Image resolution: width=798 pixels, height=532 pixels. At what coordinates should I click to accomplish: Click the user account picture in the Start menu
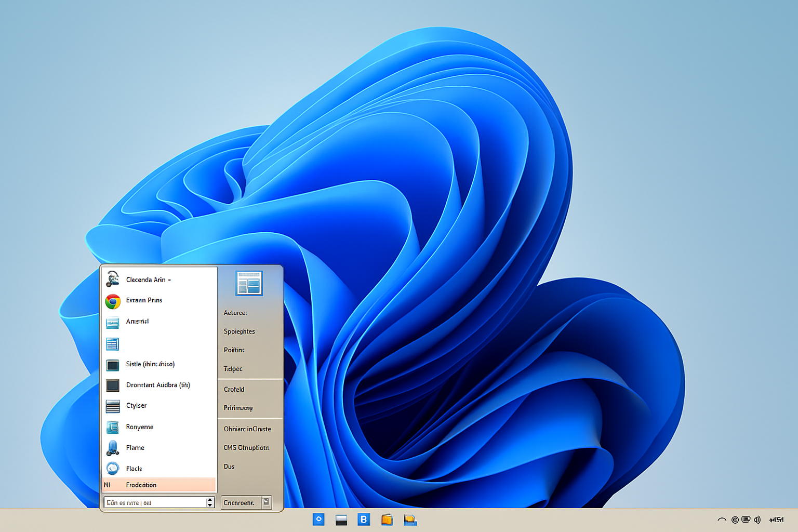point(249,283)
